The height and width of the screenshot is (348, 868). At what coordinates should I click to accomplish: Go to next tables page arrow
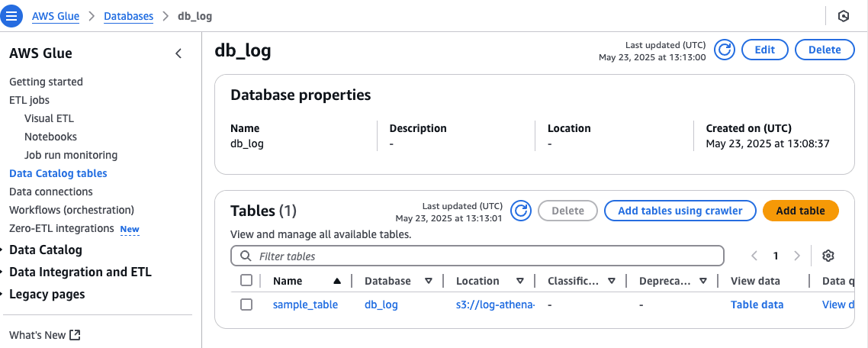pos(797,256)
